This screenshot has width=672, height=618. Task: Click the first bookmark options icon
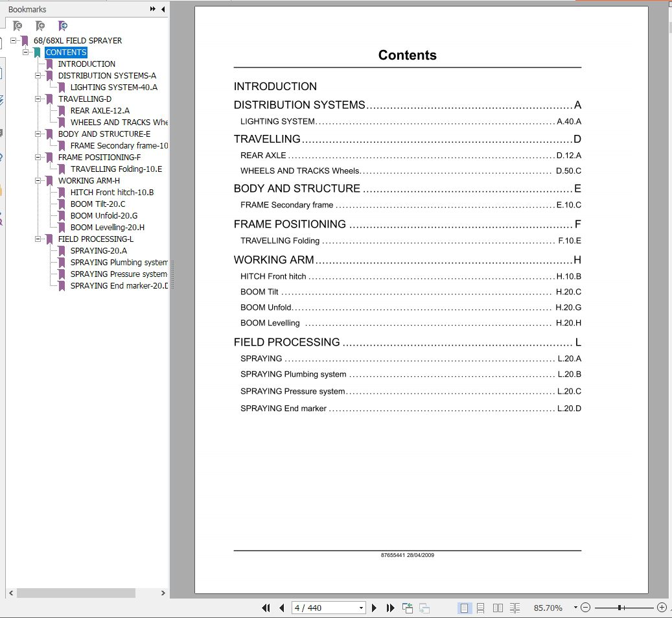[17, 26]
